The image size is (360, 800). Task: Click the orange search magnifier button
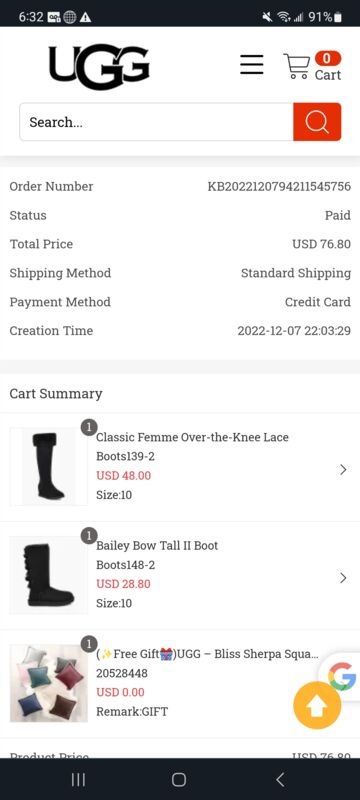(317, 122)
